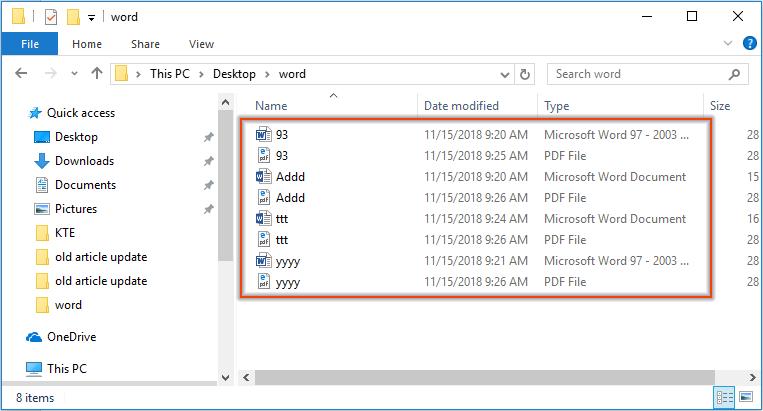Expand the chevron before This PC in address bar

click(138, 74)
